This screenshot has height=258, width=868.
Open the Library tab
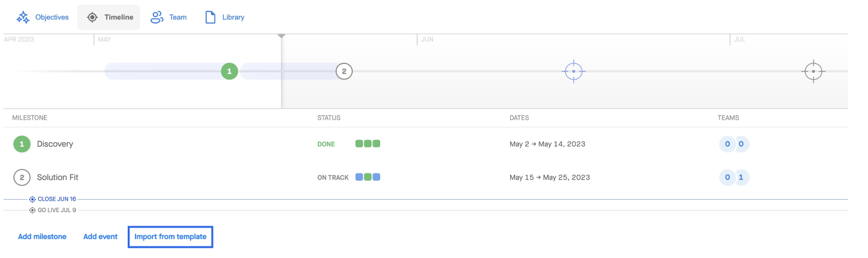(225, 17)
